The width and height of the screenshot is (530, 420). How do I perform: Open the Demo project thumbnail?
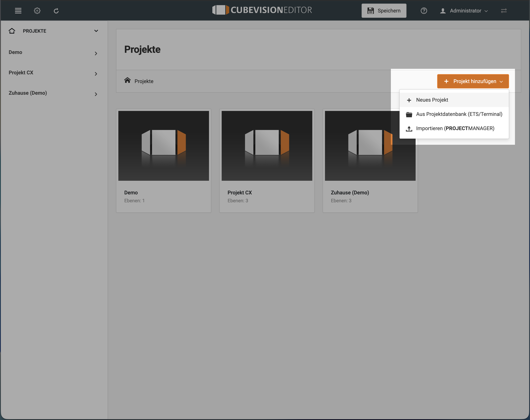pyautogui.click(x=163, y=146)
